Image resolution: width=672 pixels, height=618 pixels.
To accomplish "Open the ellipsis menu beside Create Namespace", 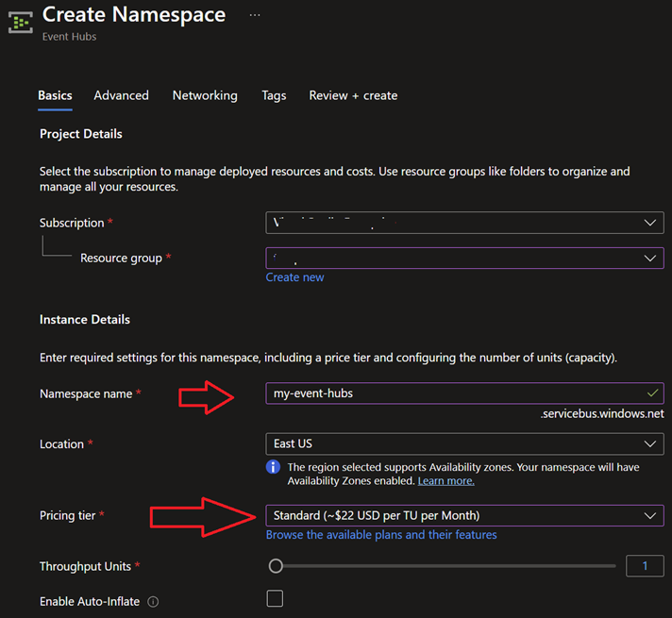I will [x=255, y=16].
